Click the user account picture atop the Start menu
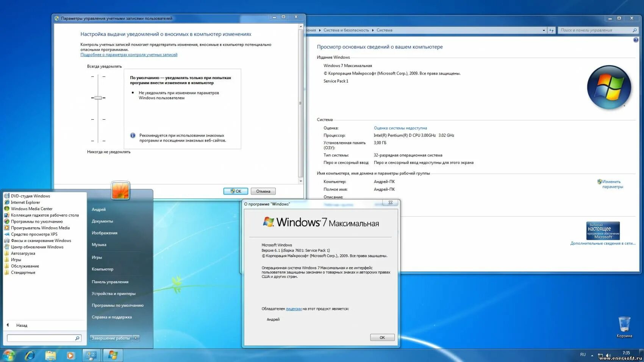This screenshot has height=362, width=644. [x=120, y=190]
